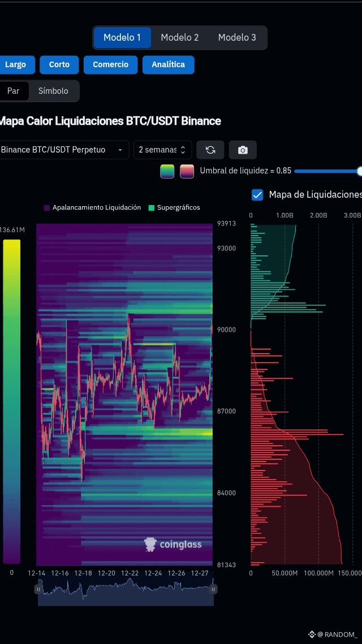362x644 pixels.
Task: Open the 2 semanas time range selector
Action: [162, 150]
